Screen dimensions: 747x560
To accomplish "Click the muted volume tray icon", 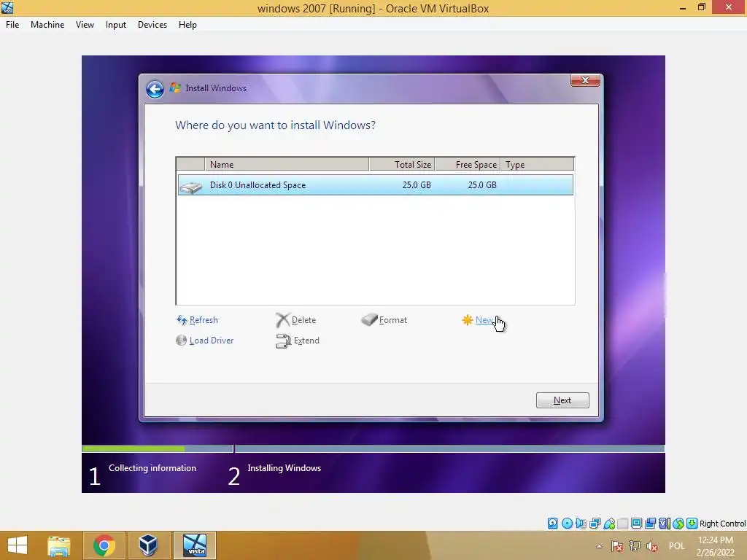I will [652, 546].
